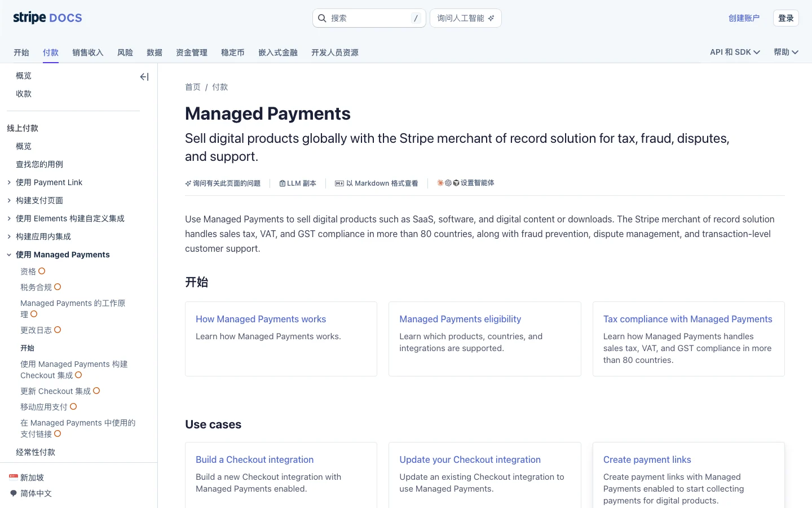Click the orange preview badge beside 资格
This screenshot has height=508, width=812.
pyautogui.click(x=42, y=271)
